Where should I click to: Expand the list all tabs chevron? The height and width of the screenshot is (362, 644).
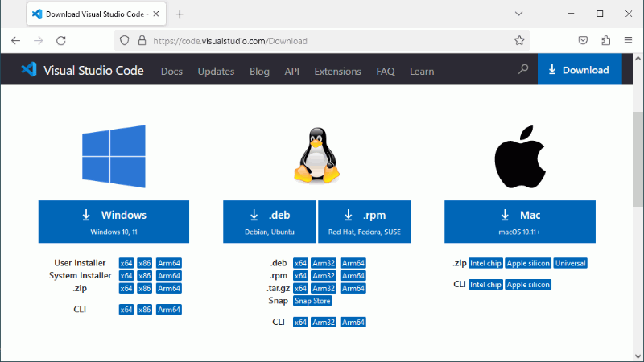coord(518,14)
